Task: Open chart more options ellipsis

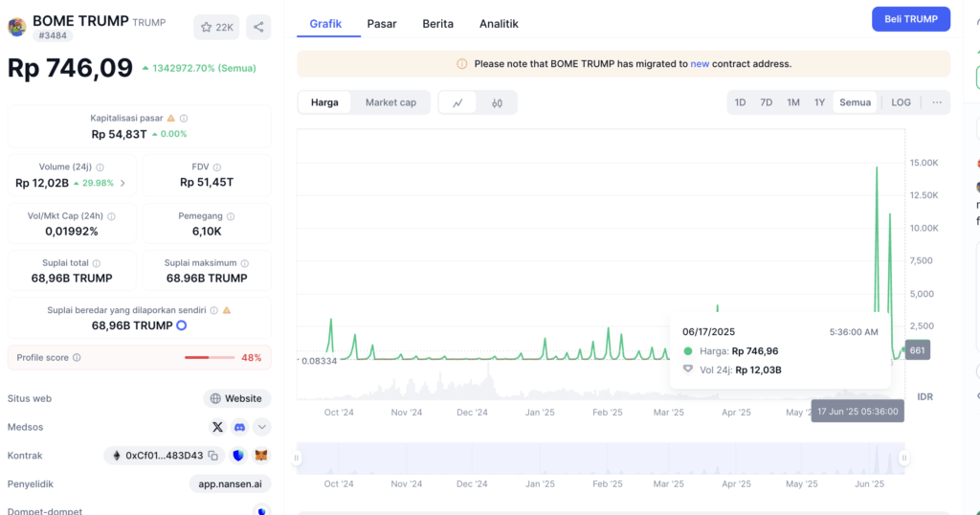Action: [937, 102]
